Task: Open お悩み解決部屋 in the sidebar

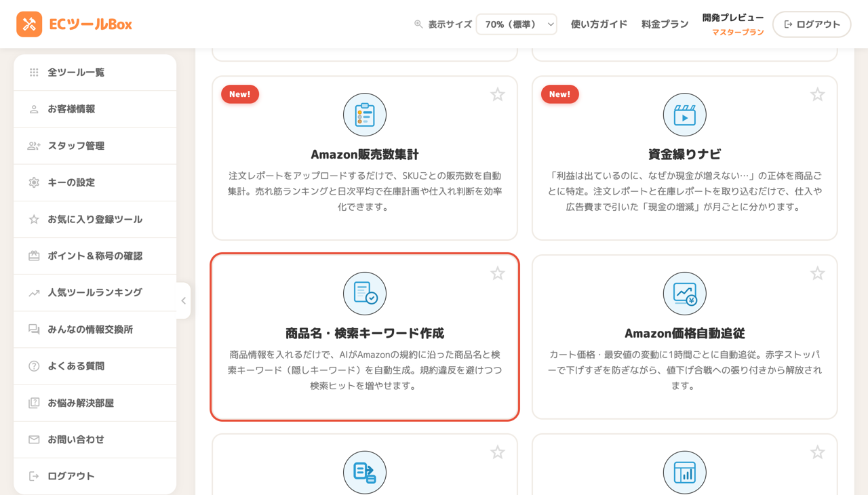Action: point(95,403)
